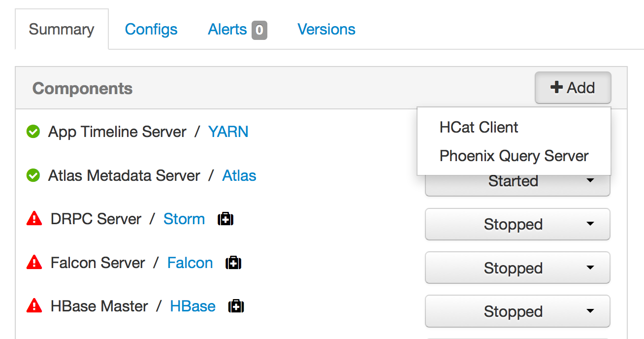Click red warning triangle for Falcon Server

click(x=33, y=262)
